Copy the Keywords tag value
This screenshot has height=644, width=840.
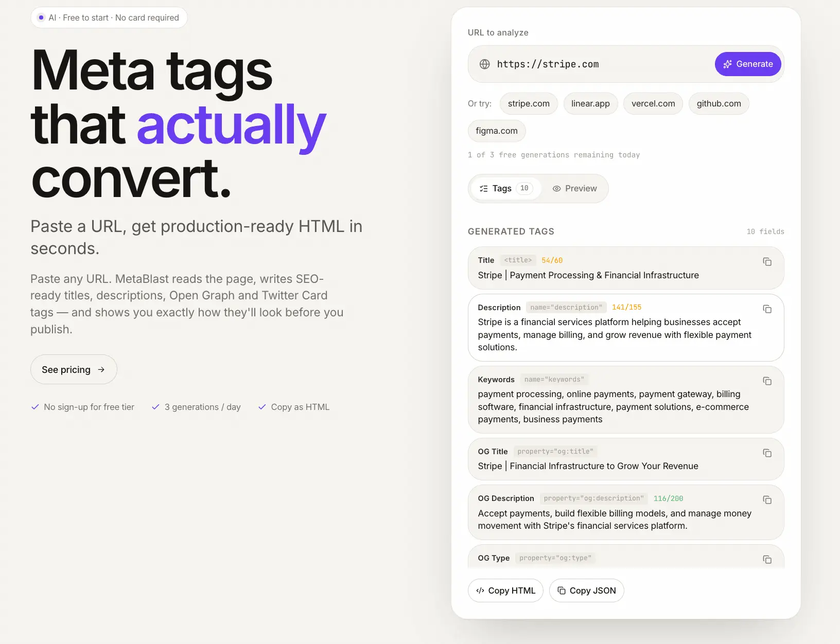[x=767, y=381]
